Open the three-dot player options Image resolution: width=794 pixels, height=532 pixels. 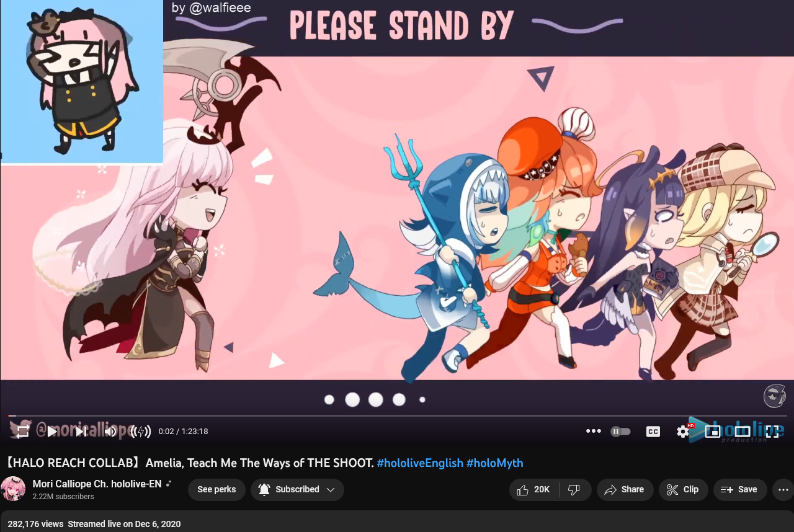click(x=594, y=431)
